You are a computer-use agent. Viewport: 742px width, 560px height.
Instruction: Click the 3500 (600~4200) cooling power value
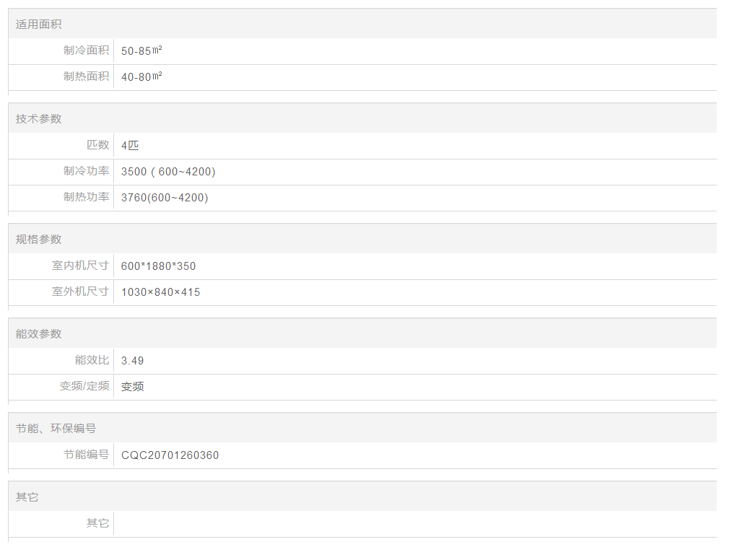pyautogui.click(x=168, y=172)
